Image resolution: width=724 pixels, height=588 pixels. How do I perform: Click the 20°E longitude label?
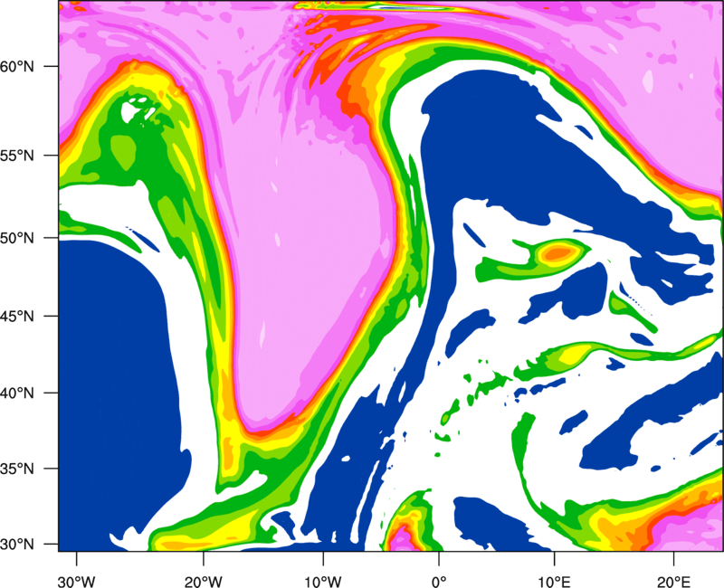(673, 582)
